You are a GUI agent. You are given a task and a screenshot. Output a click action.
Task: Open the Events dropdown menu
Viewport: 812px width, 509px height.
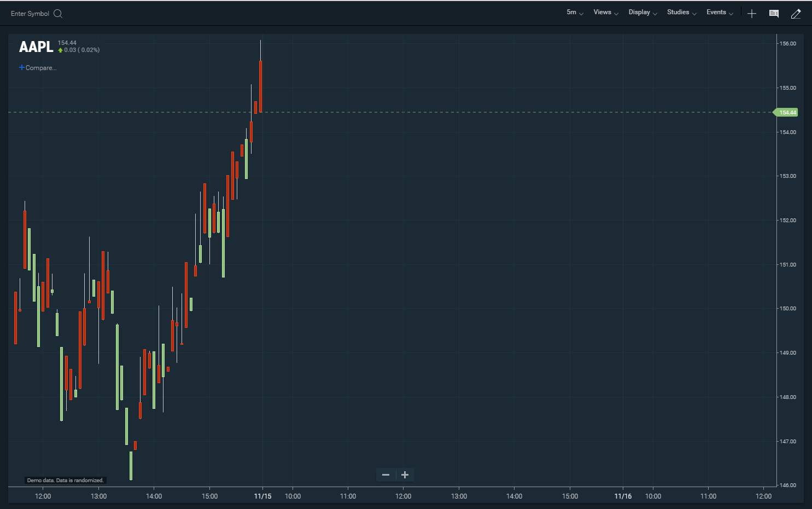point(720,12)
